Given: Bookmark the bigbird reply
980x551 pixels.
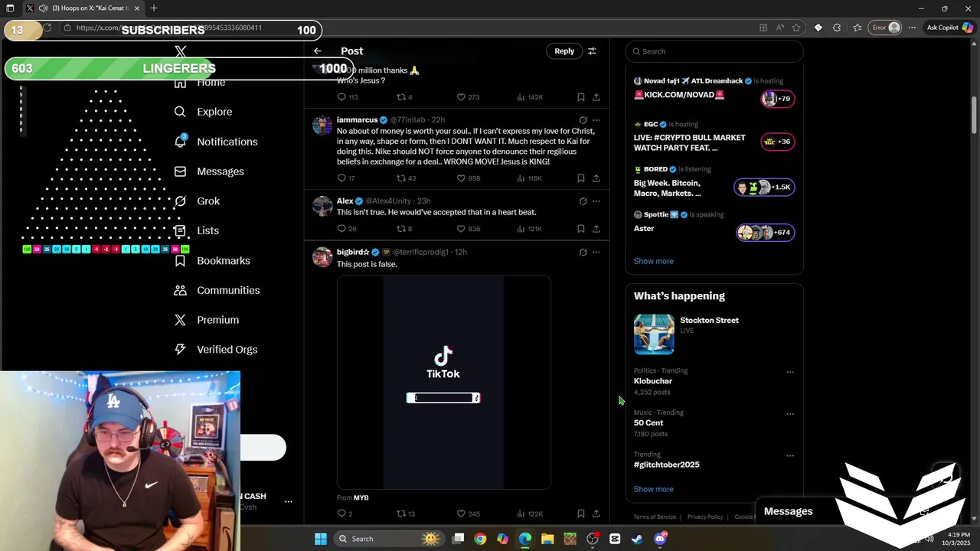Looking at the screenshot, I should (x=581, y=514).
